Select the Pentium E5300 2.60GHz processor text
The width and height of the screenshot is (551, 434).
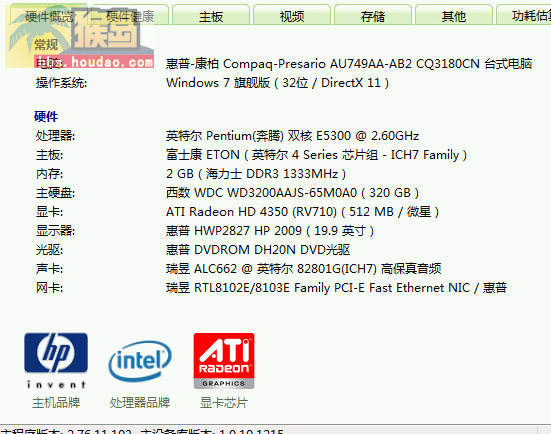[292, 136]
